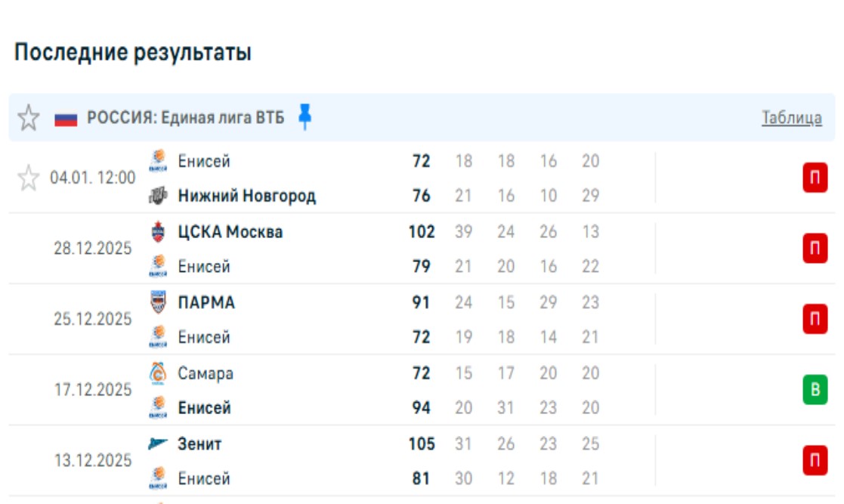Click the Russian flag icon
The image size is (844, 504).
[x=66, y=119]
